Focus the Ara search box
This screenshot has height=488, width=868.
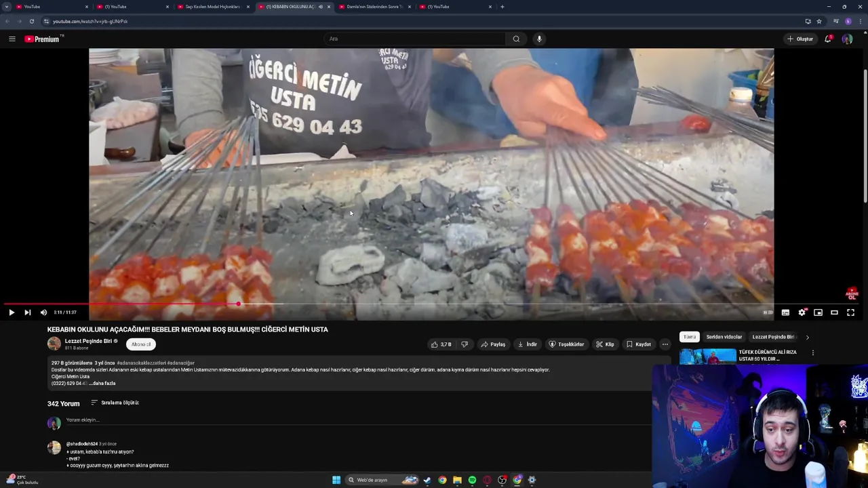coord(414,39)
